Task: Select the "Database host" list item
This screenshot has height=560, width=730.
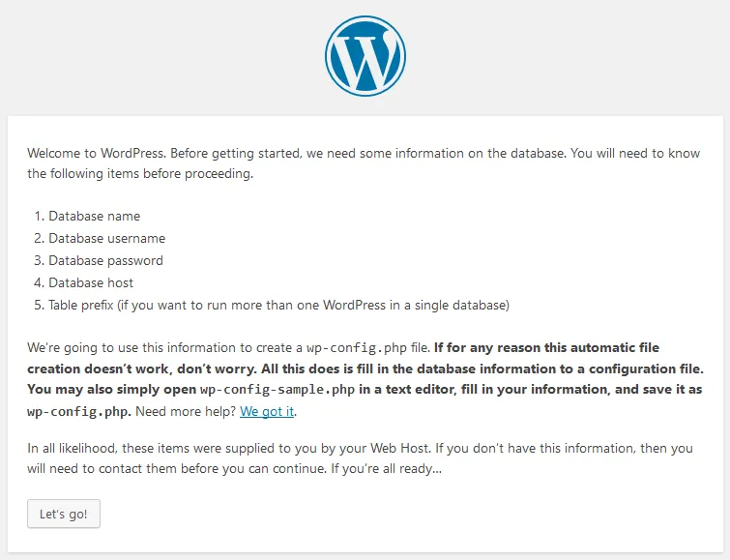Action: [x=91, y=283]
